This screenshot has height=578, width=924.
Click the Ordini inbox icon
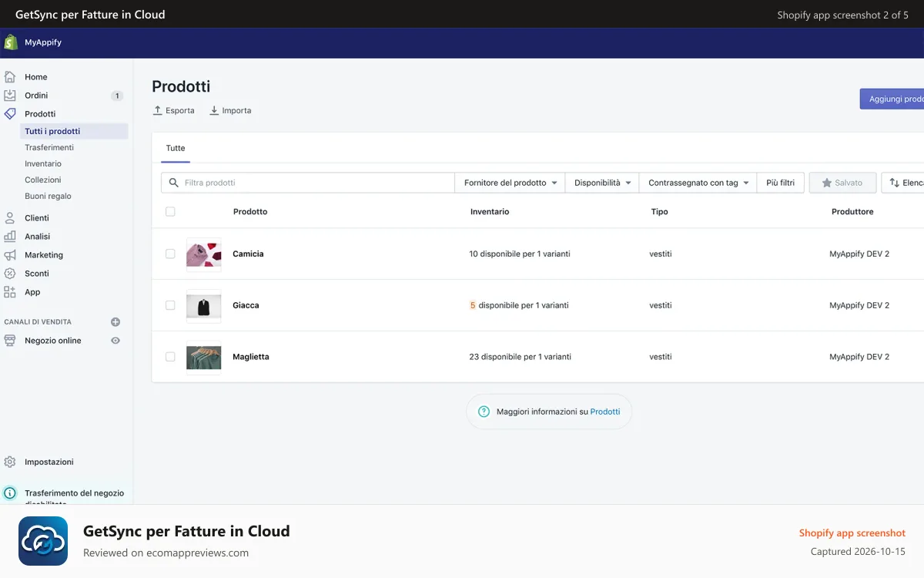pyautogui.click(x=10, y=96)
